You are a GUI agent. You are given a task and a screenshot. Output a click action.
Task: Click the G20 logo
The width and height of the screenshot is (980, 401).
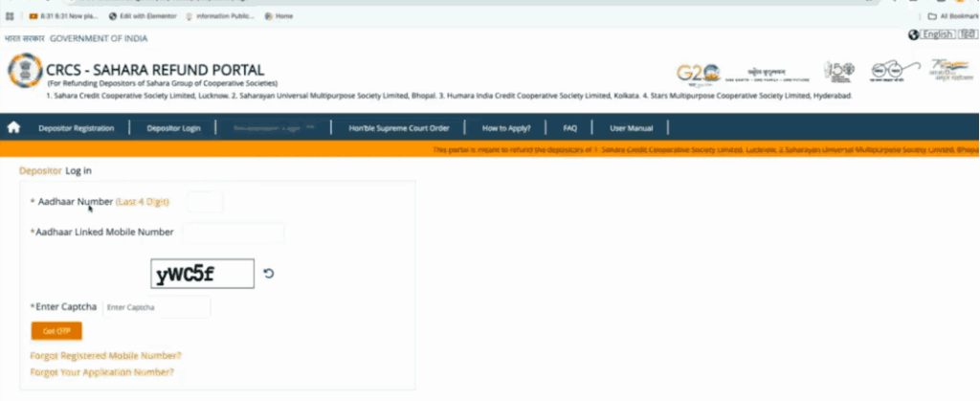pos(698,73)
